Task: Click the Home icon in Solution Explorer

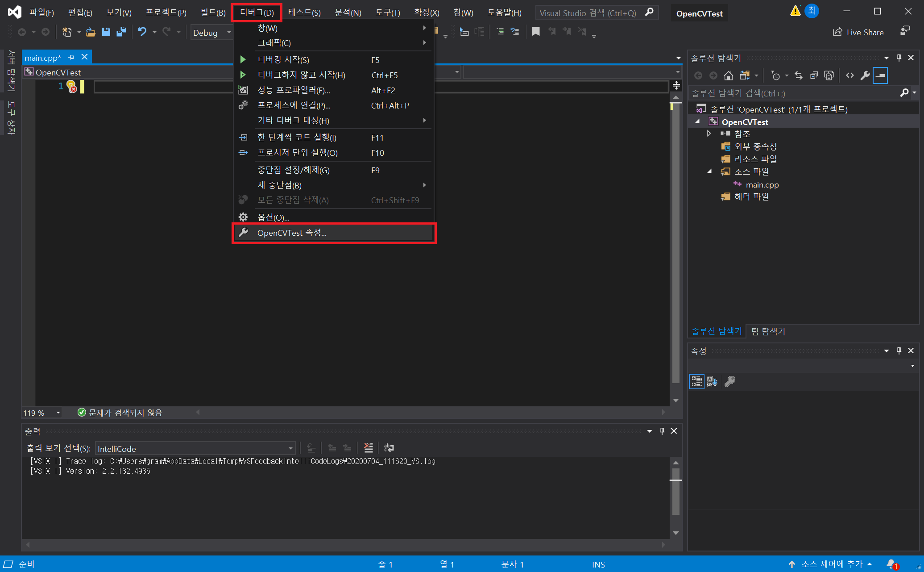Action: click(729, 75)
